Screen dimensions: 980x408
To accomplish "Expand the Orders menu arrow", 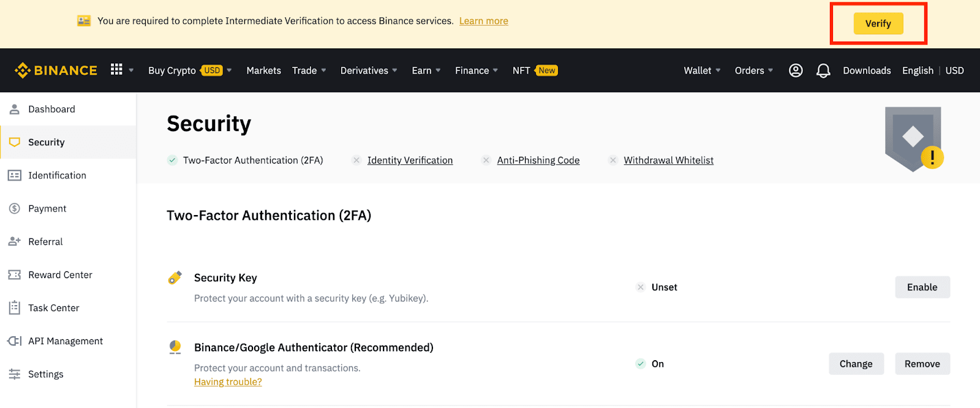I will pos(771,70).
